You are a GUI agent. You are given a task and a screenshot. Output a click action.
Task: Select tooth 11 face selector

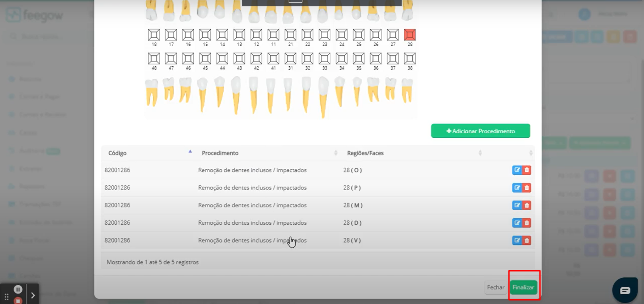pyautogui.click(x=273, y=35)
